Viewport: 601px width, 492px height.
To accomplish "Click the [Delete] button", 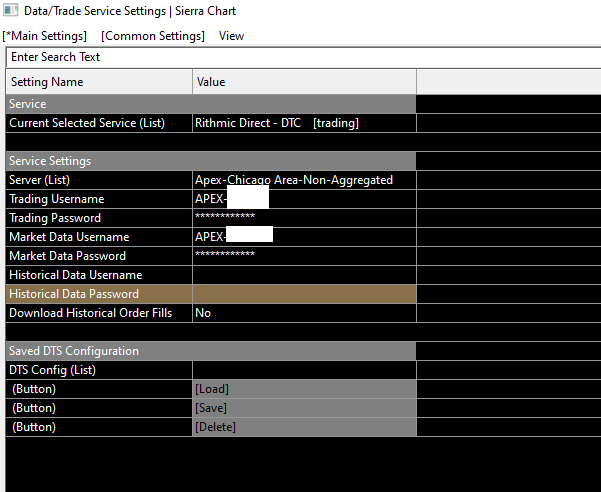I will [304, 427].
